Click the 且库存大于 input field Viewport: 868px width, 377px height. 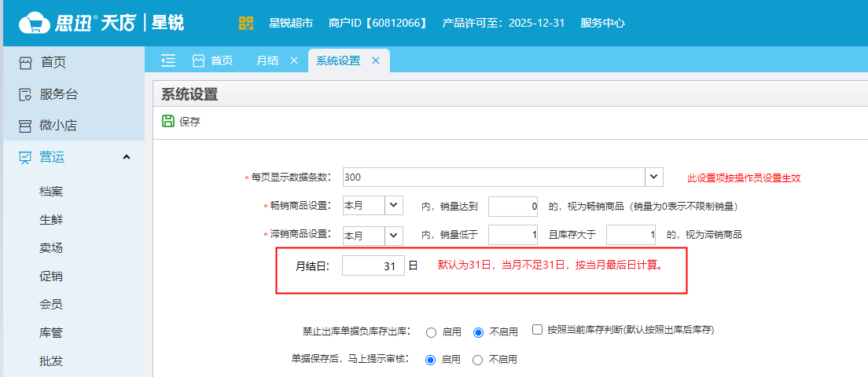tap(632, 235)
